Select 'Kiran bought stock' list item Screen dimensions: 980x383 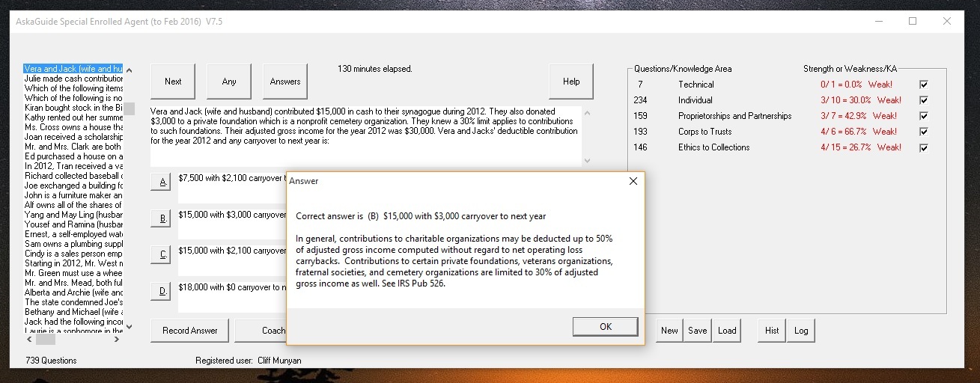pyautogui.click(x=73, y=108)
